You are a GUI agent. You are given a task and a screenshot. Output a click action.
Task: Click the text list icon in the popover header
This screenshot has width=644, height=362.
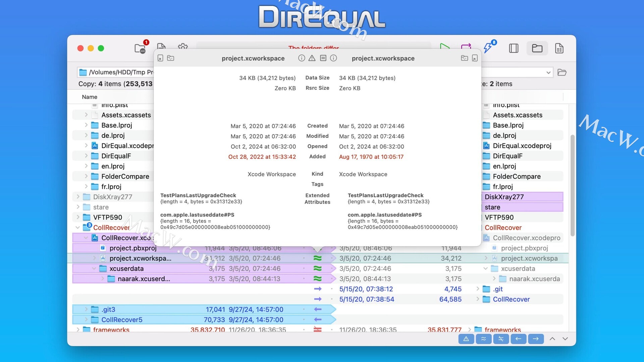click(x=323, y=58)
